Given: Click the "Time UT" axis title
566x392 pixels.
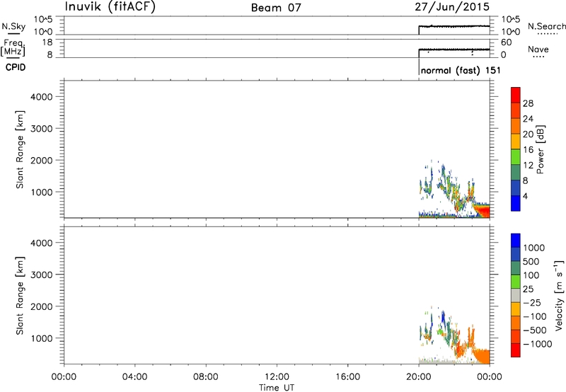Looking at the screenshot, I should [277, 387].
